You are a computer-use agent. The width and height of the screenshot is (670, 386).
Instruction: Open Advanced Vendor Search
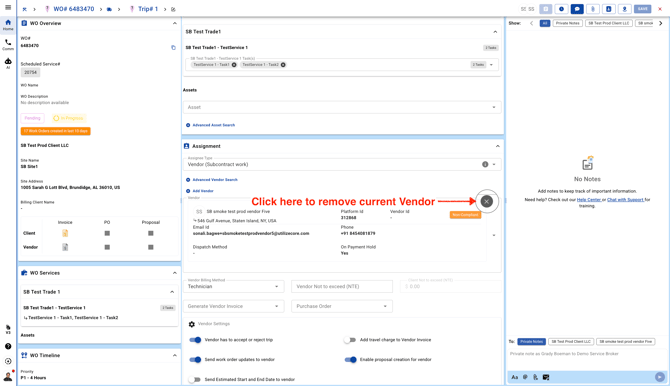pos(212,180)
